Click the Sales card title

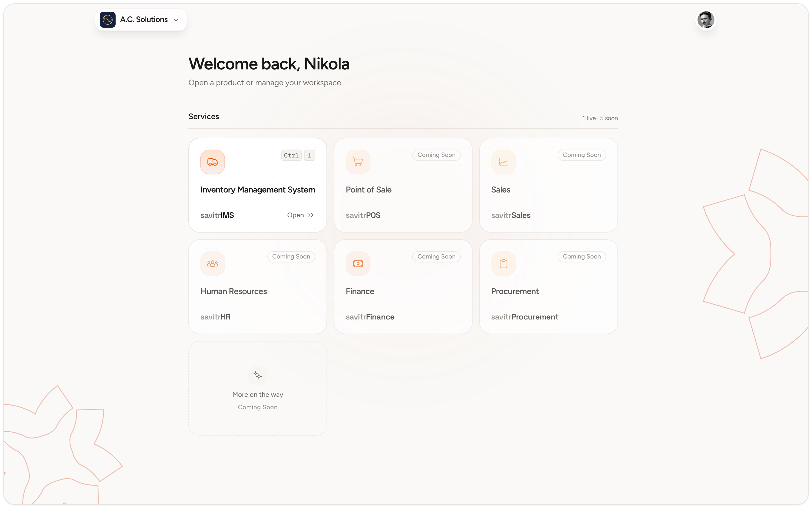(501, 190)
